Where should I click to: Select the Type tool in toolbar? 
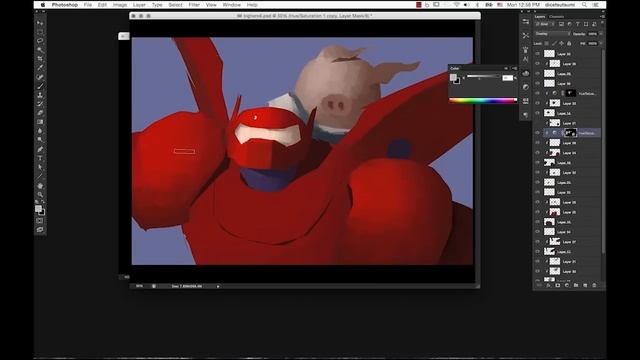[x=40, y=158]
